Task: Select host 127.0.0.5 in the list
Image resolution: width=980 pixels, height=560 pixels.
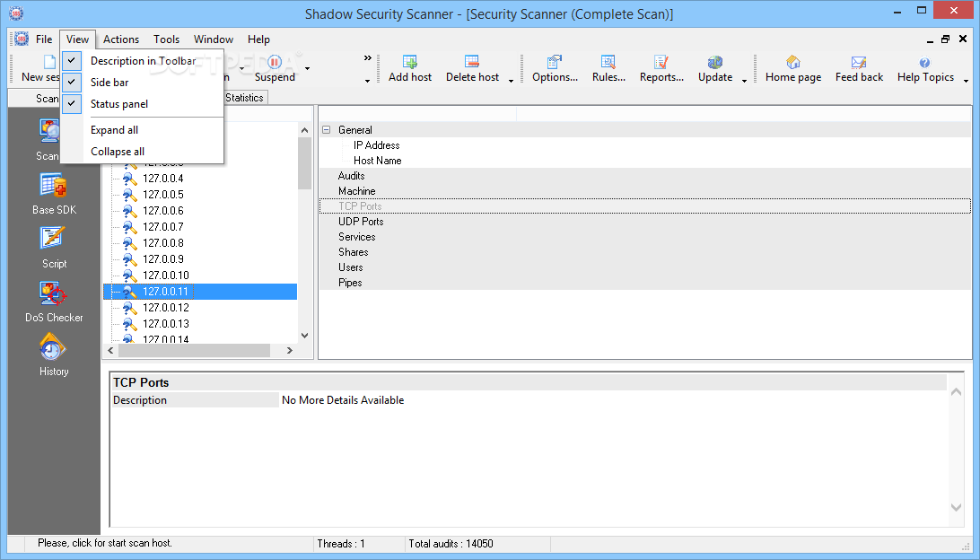Action: tap(163, 195)
